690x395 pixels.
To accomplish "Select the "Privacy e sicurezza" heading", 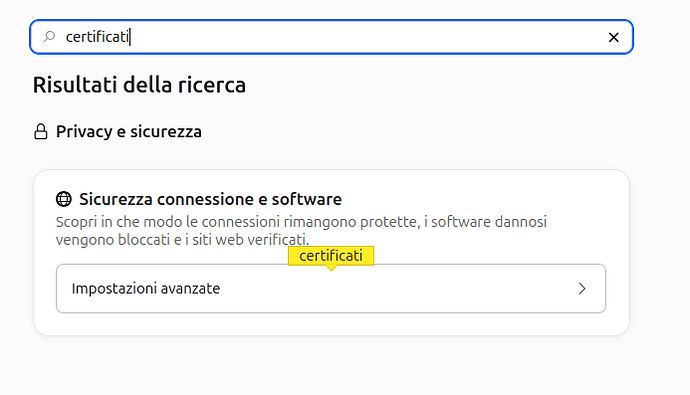I will pos(128,132).
